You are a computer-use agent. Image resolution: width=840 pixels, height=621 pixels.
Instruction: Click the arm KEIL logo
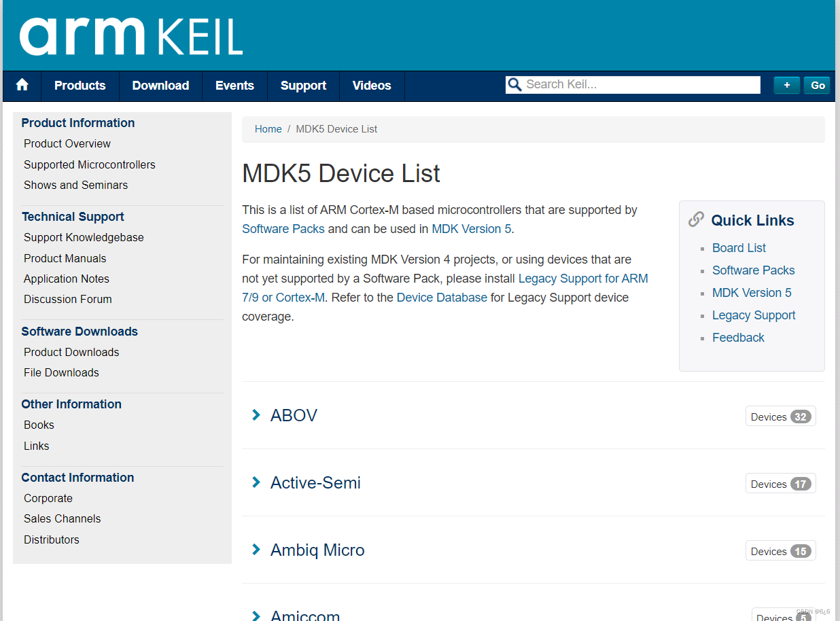131,36
